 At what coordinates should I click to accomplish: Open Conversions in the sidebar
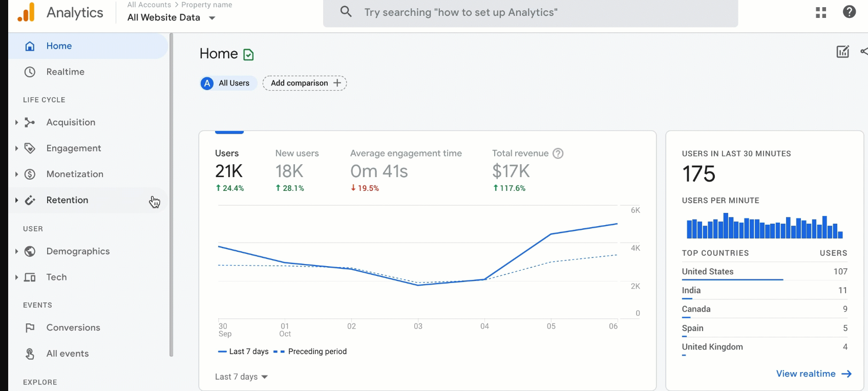[88, 328]
